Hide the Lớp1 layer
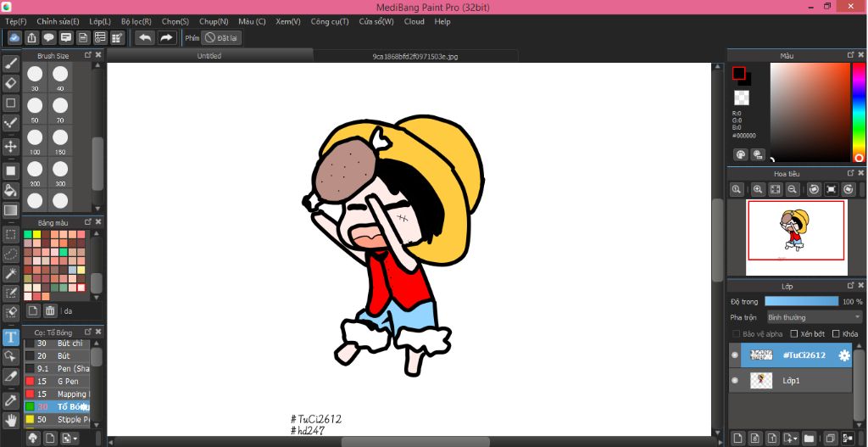 coord(735,381)
